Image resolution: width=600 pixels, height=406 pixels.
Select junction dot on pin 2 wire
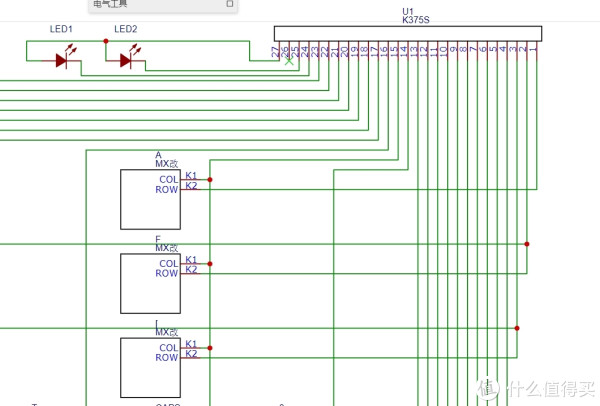(x=527, y=244)
